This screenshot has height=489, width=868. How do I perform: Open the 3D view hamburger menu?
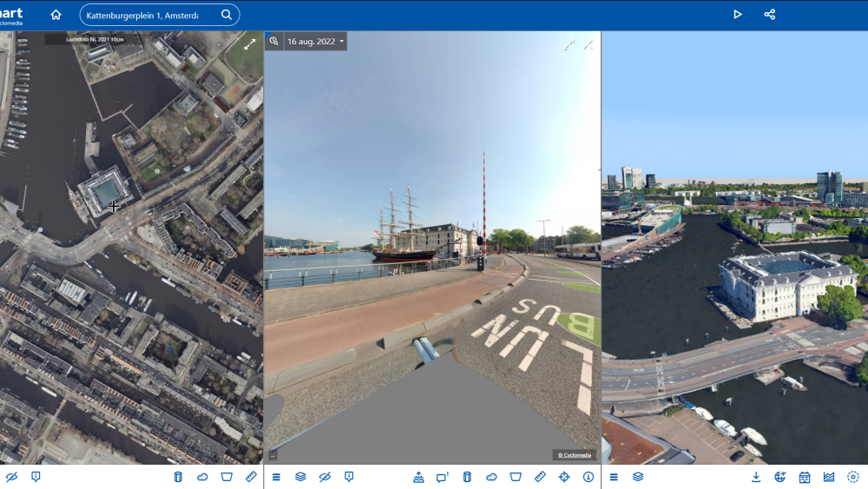614,477
